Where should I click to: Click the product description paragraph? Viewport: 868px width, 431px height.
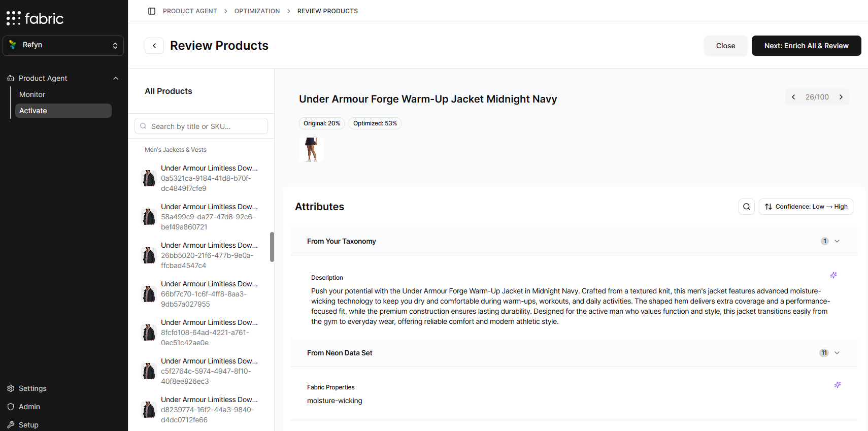(571, 306)
